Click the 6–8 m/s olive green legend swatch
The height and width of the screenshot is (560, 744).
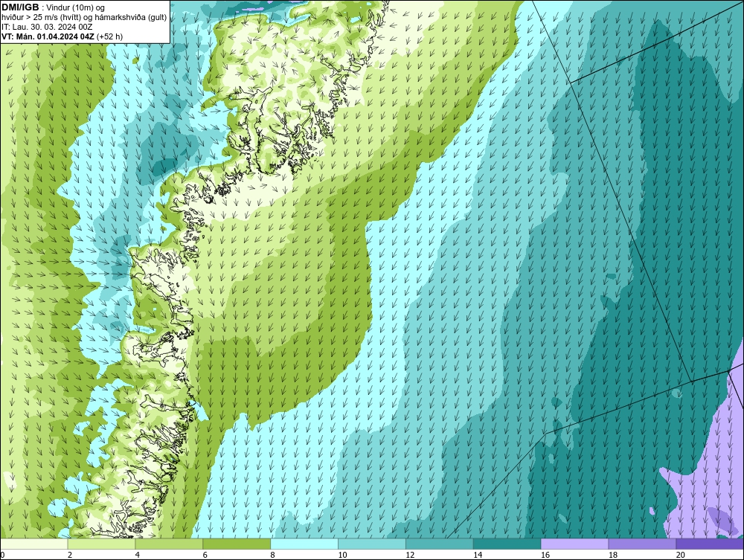click(x=237, y=544)
